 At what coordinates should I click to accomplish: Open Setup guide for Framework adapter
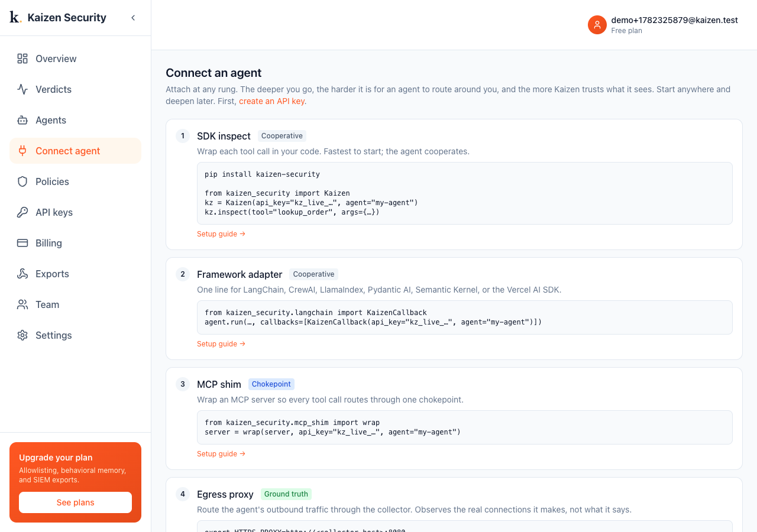tap(221, 344)
